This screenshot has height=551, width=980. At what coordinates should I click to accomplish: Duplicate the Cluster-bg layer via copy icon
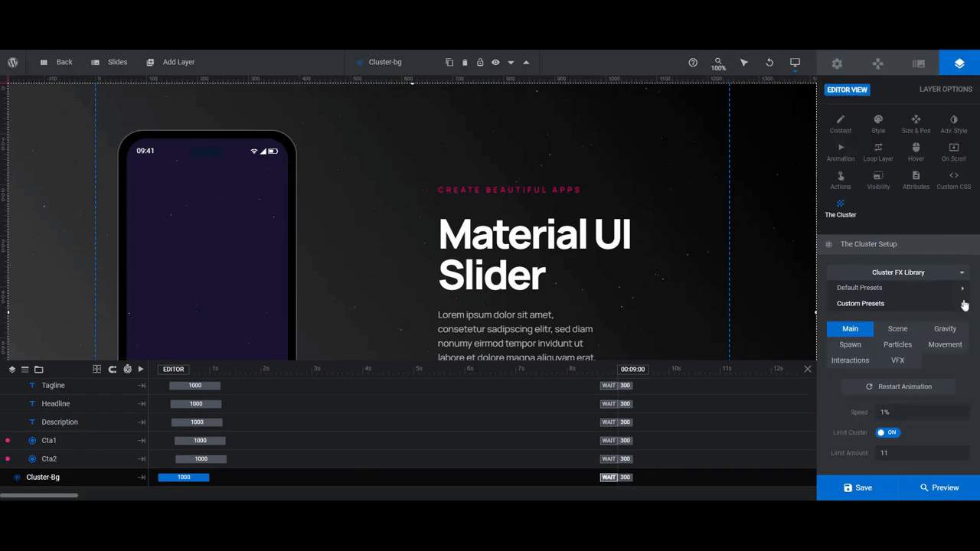coord(449,62)
